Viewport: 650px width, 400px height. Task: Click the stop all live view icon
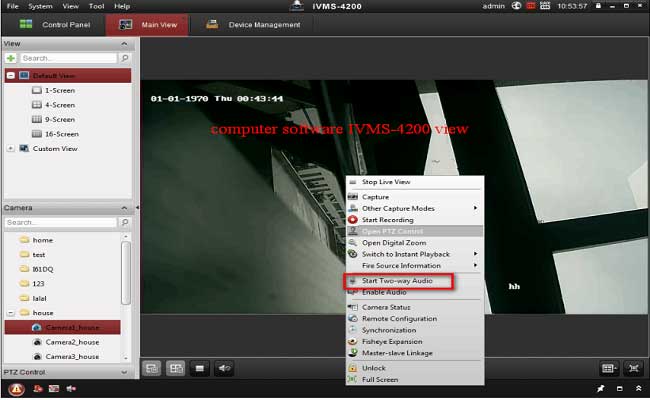tap(200, 368)
